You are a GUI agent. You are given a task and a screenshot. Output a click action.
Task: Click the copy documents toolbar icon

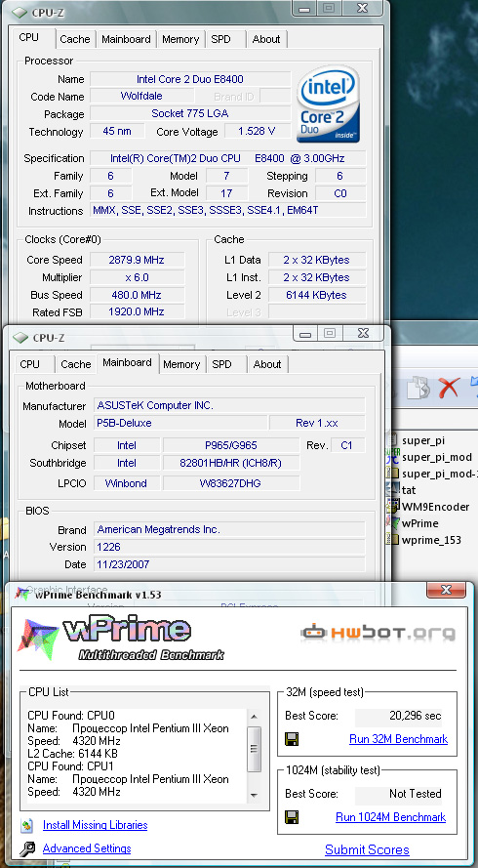pos(418,388)
